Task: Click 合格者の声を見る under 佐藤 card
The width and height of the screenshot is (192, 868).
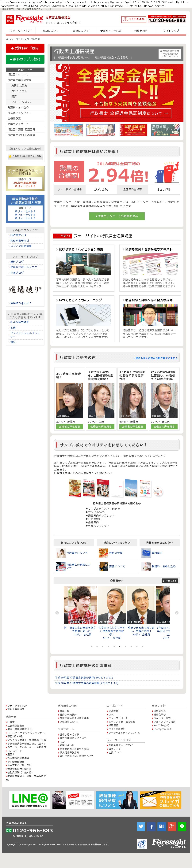Action: pos(164,427)
